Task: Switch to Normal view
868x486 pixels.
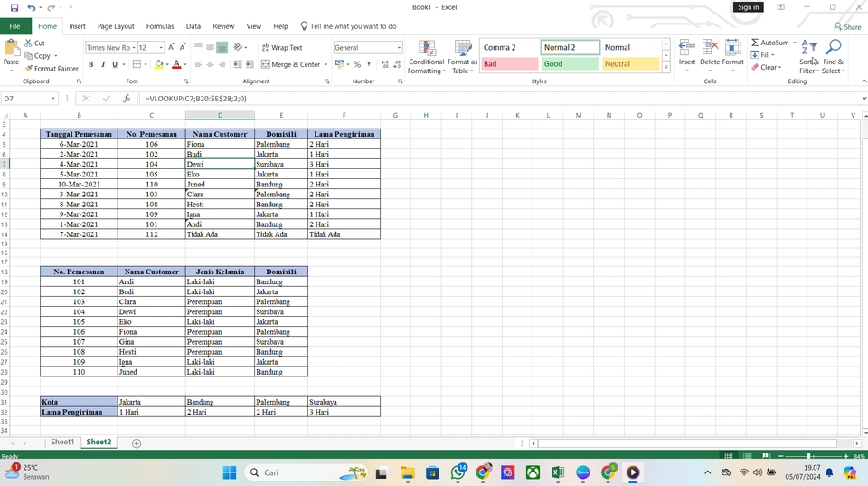Action: tap(729, 456)
